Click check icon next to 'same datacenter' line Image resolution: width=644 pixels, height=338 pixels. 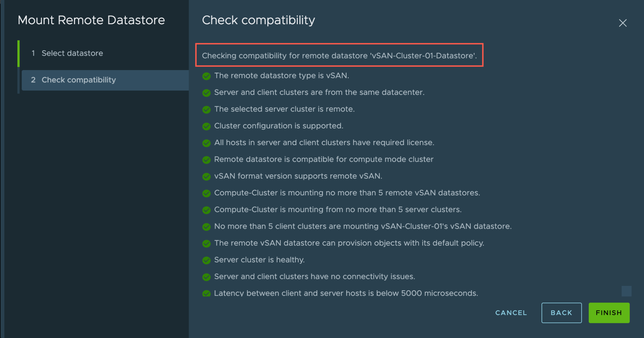click(x=206, y=93)
